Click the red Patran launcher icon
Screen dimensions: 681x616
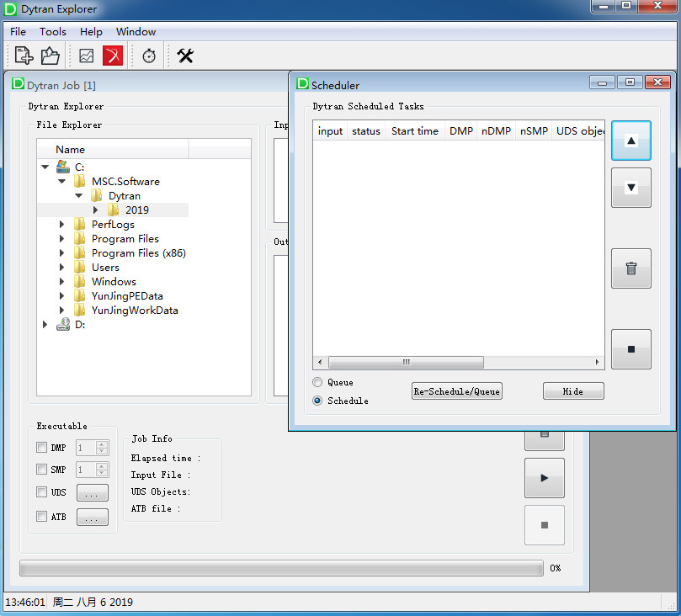click(x=113, y=56)
